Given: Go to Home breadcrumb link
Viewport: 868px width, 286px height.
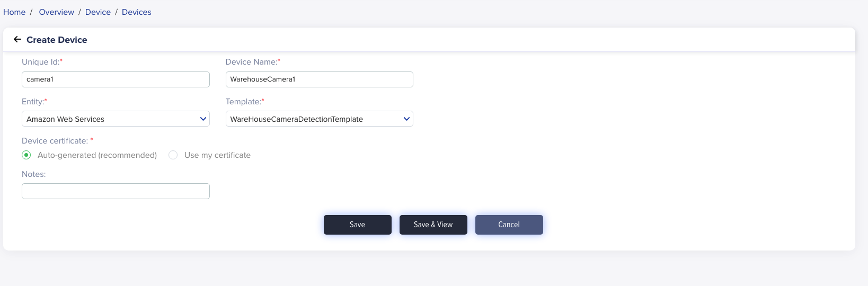Looking at the screenshot, I should click(x=14, y=12).
